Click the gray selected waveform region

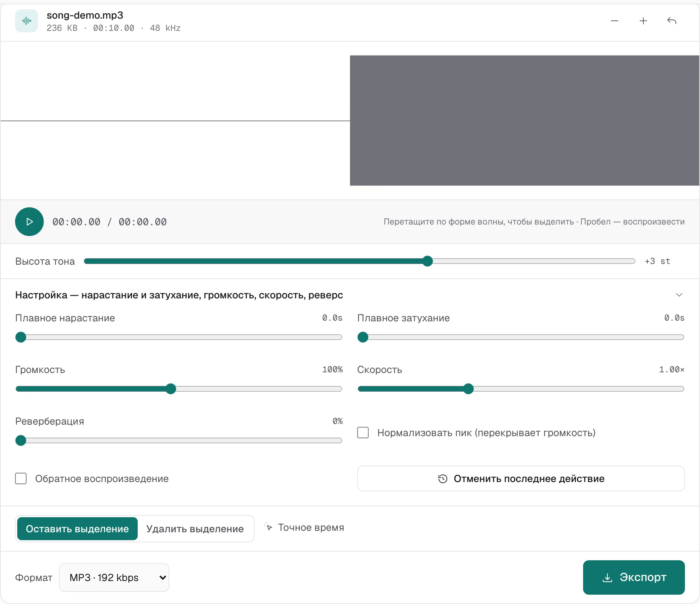click(x=524, y=121)
